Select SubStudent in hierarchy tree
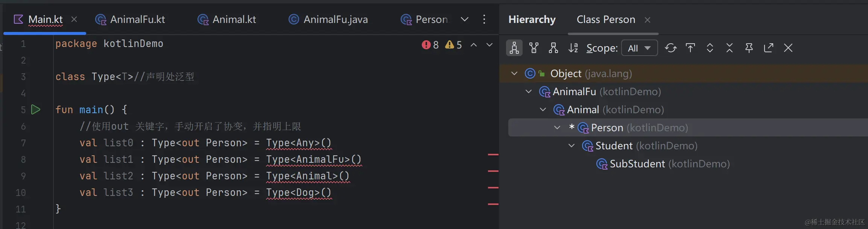The width and height of the screenshot is (868, 229). [637, 164]
